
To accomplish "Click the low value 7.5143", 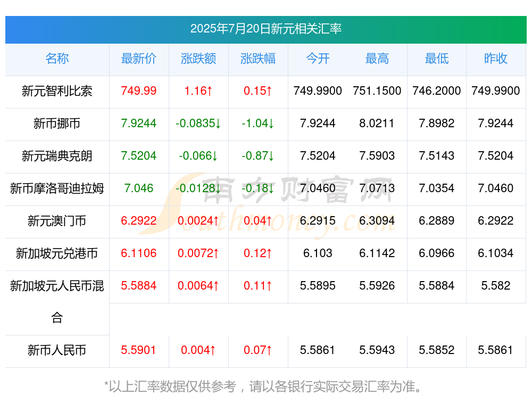I will (x=436, y=156).
